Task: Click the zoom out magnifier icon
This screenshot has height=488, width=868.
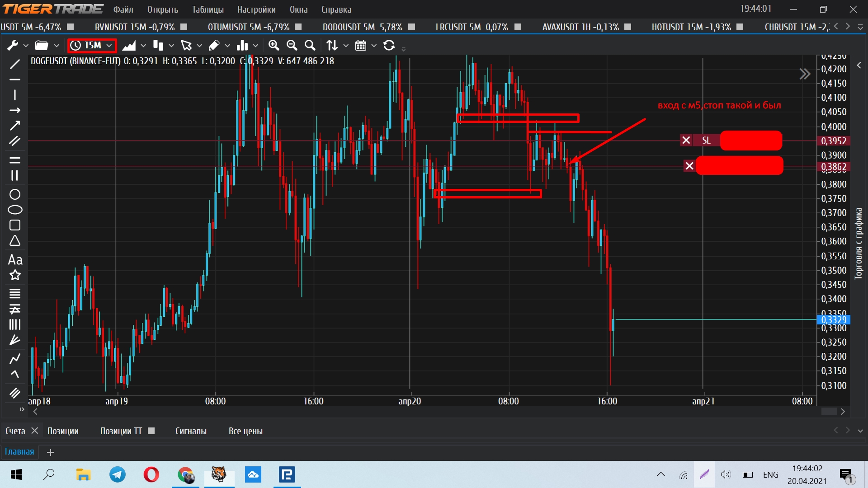Action: coord(292,45)
